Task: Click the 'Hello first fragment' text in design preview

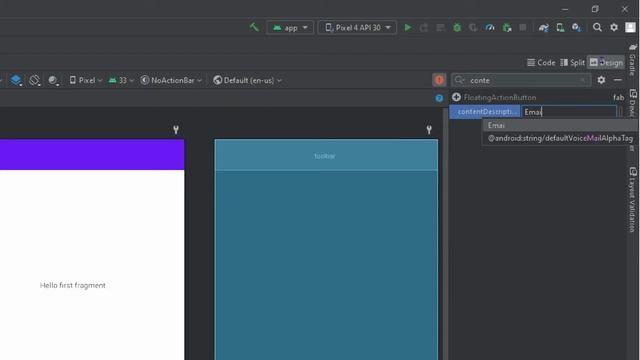Action: (x=73, y=285)
